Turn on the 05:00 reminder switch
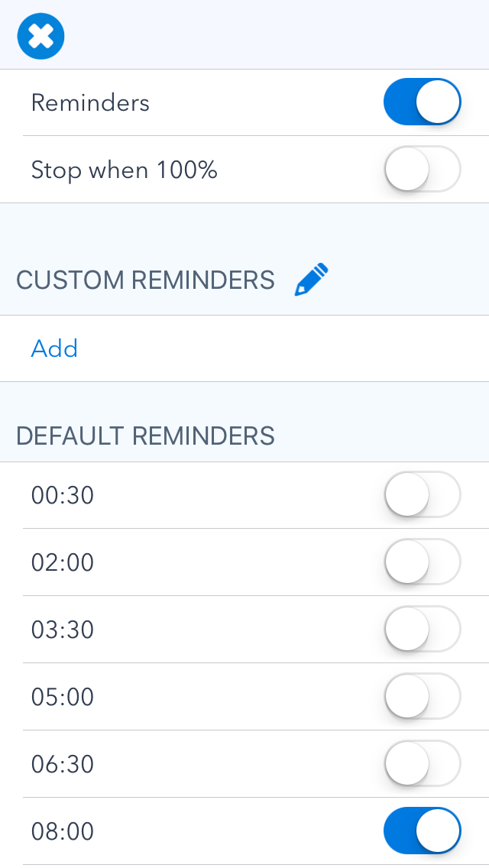The height and width of the screenshot is (868, 489). [x=422, y=697]
